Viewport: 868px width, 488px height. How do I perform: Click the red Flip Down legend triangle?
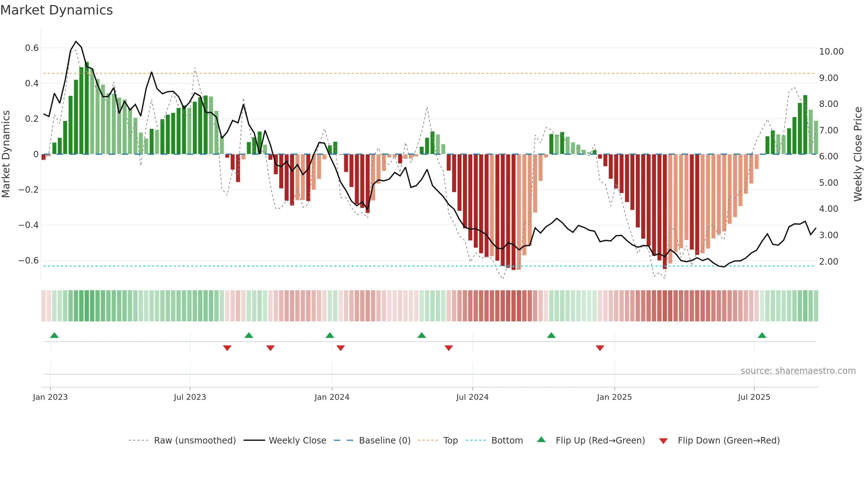point(663,441)
